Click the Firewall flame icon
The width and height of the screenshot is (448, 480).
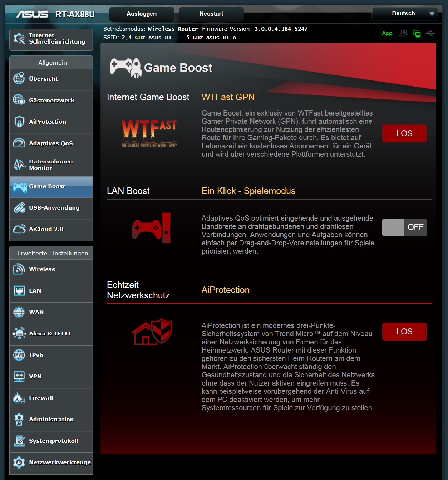(x=19, y=398)
